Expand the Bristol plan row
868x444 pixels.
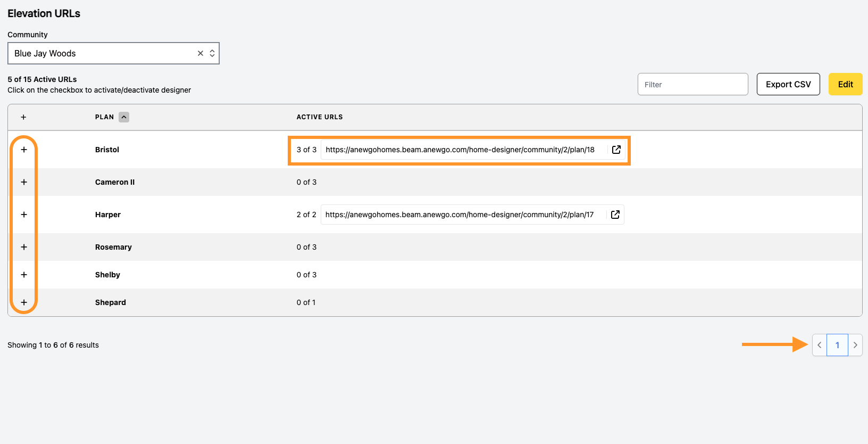(24, 150)
